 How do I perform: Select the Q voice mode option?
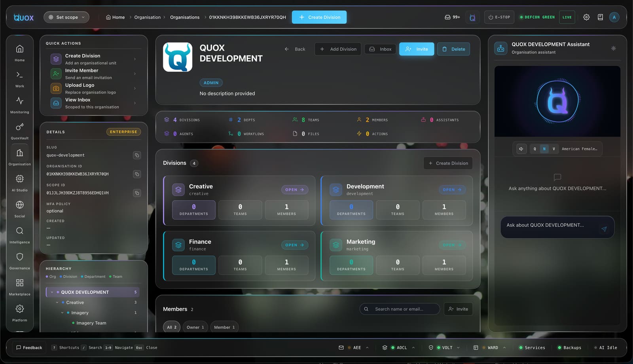pyautogui.click(x=534, y=149)
